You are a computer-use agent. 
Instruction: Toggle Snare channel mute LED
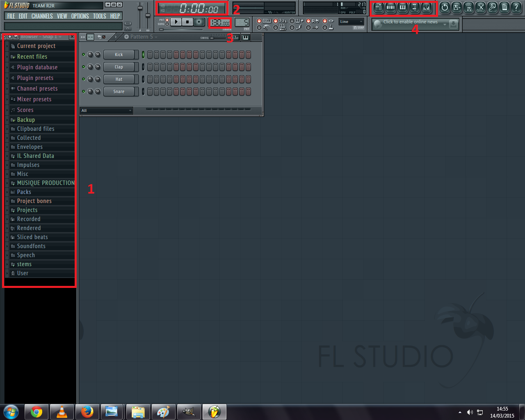pos(84,91)
